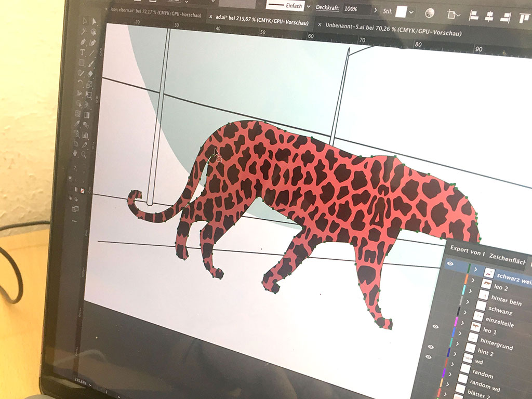
Task: Expand the 'hinter bein' layer
Action: coord(470,291)
